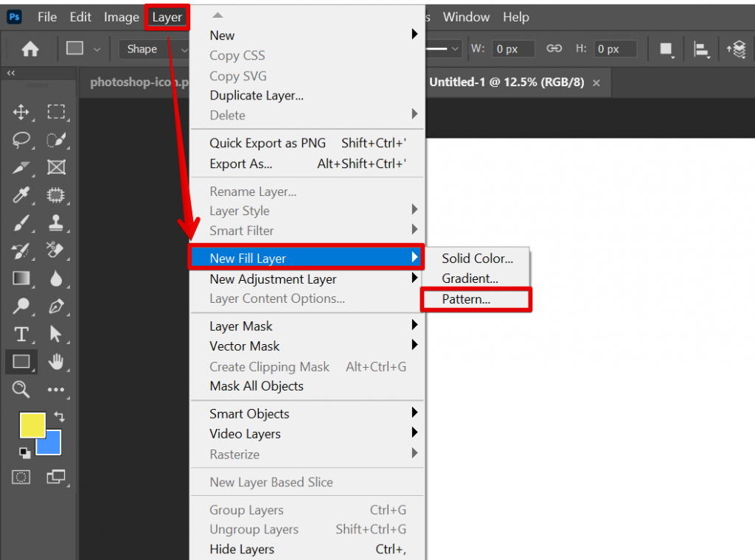Select the Pen tool
This screenshot has height=560, width=755.
click(55, 307)
